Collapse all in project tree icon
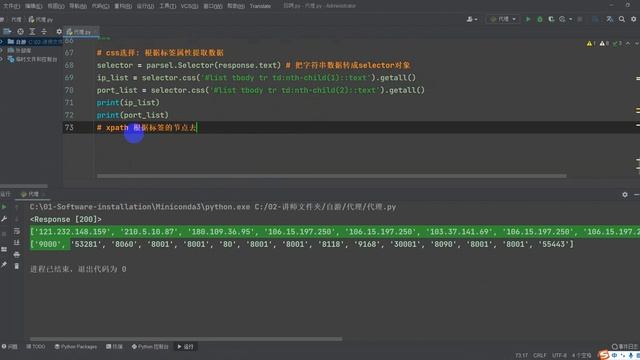Screen dimensions: 640x360 [44, 31]
